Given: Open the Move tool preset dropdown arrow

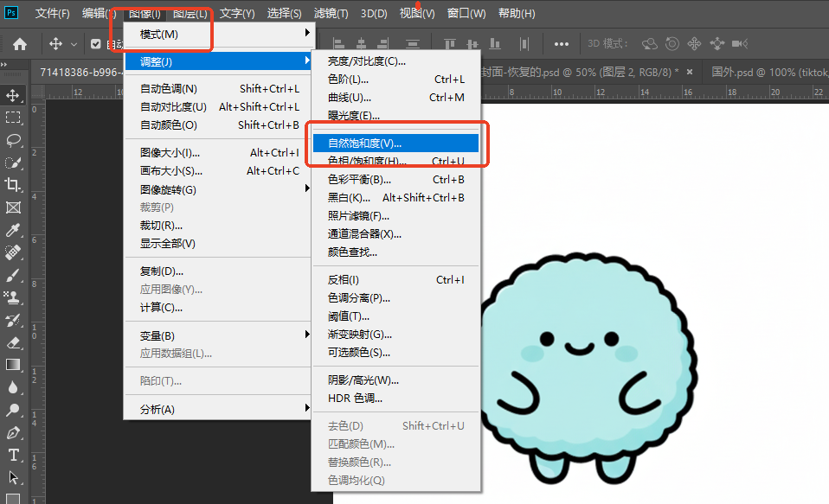Looking at the screenshot, I should click(74, 44).
